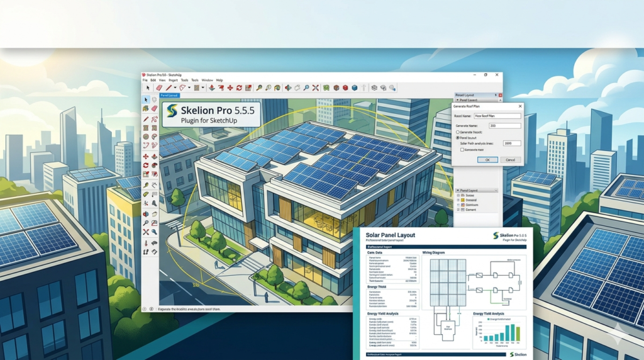This screenshot has width=644, height=360.
Task: Activate the red Rotate tool in top toolbar
Action: point(239,88)
